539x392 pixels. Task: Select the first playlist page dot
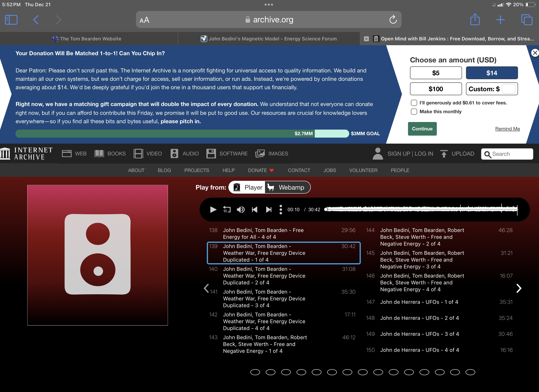pos(255,372)
